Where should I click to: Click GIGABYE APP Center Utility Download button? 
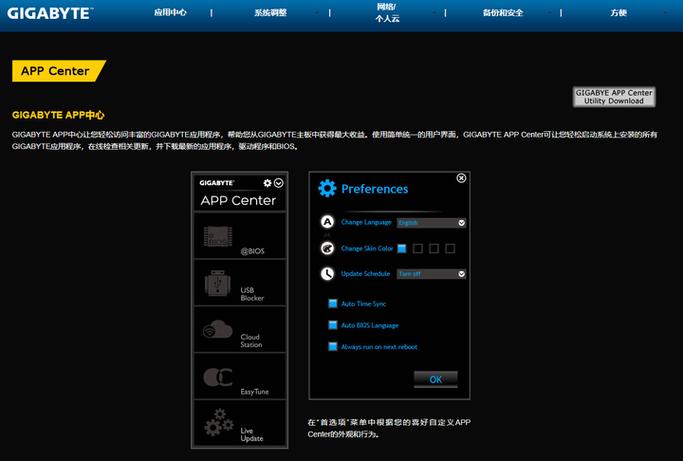click(x=614, y=97)
